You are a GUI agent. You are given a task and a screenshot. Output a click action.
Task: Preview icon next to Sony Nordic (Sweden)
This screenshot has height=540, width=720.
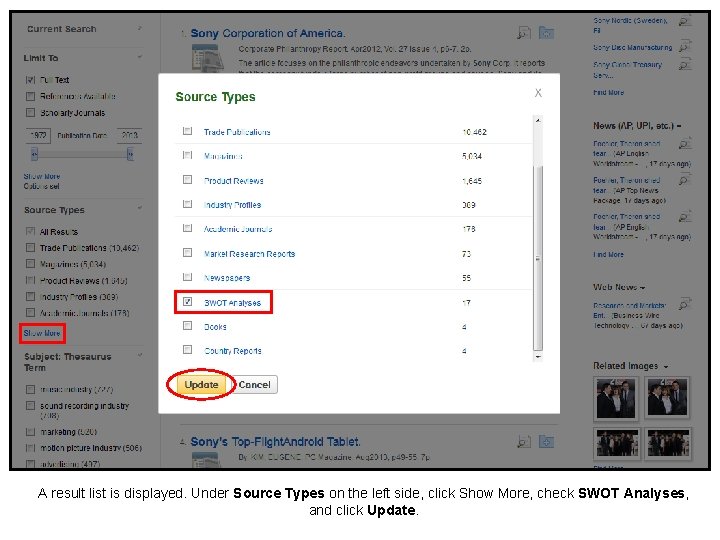pos(685,21)
